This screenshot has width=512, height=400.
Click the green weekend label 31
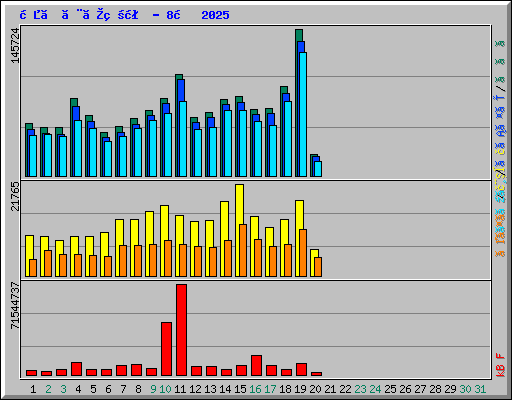click(x=480, y=389)
